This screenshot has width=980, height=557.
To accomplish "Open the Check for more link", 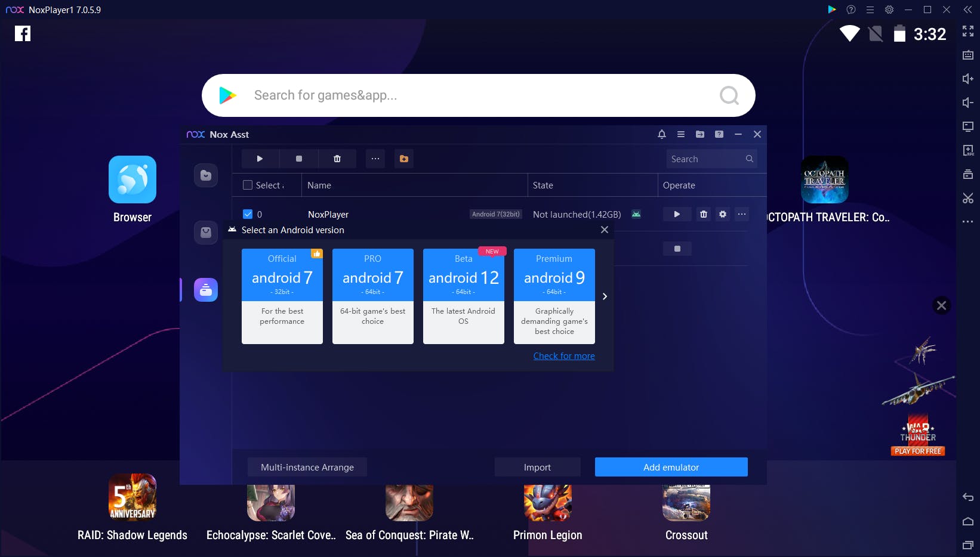I will pos(564,356).
